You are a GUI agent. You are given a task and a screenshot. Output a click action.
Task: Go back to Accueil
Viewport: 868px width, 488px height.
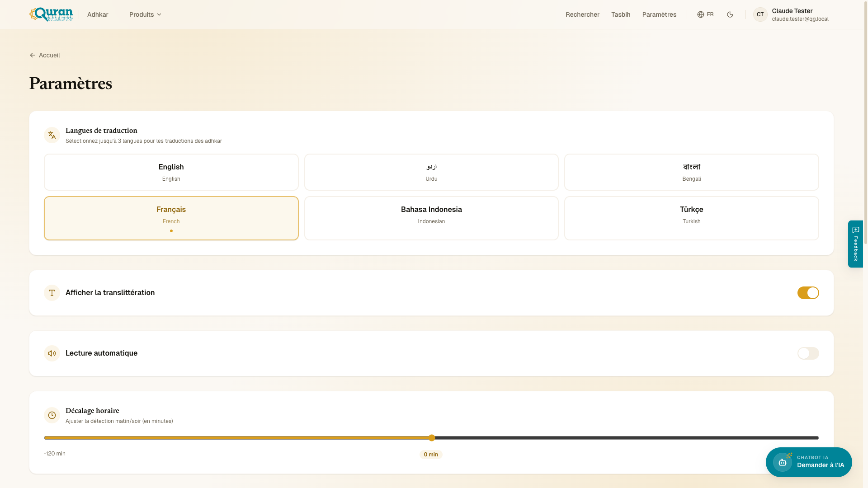tap(45, 55)
